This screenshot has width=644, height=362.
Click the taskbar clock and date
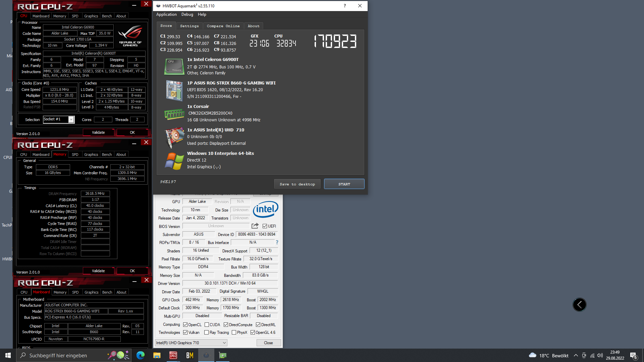tap(615, 355)
